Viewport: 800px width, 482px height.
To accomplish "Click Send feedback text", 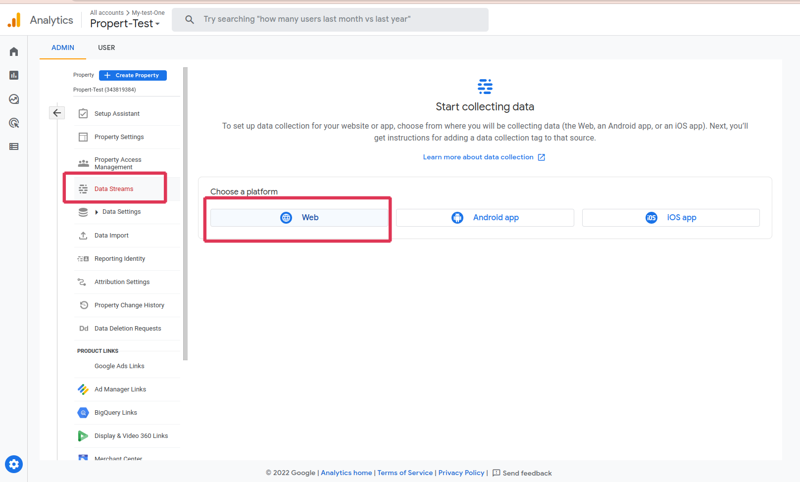I will pos(527,473).
